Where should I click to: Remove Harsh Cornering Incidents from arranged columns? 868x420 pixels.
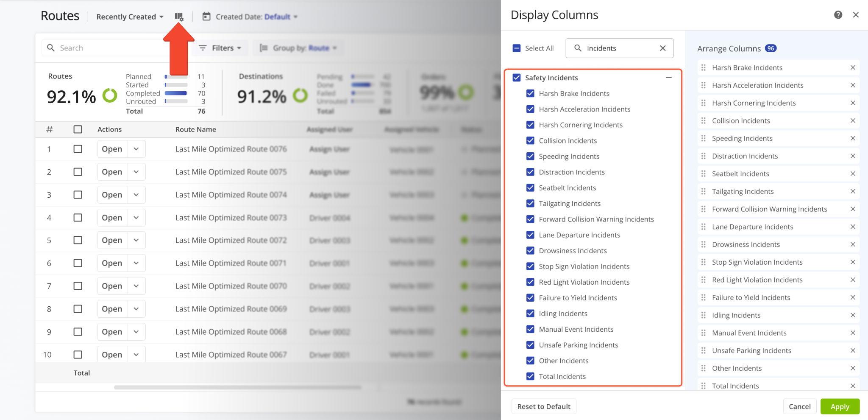tap(853, 103)
